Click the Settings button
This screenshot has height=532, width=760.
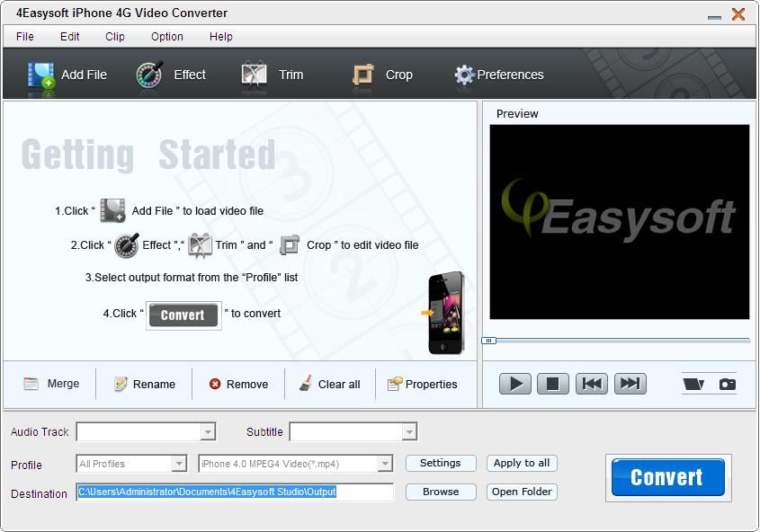[x=441, y=464]
